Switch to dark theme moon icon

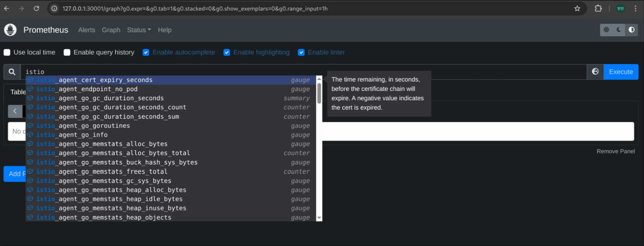click(x=619, y=30)
